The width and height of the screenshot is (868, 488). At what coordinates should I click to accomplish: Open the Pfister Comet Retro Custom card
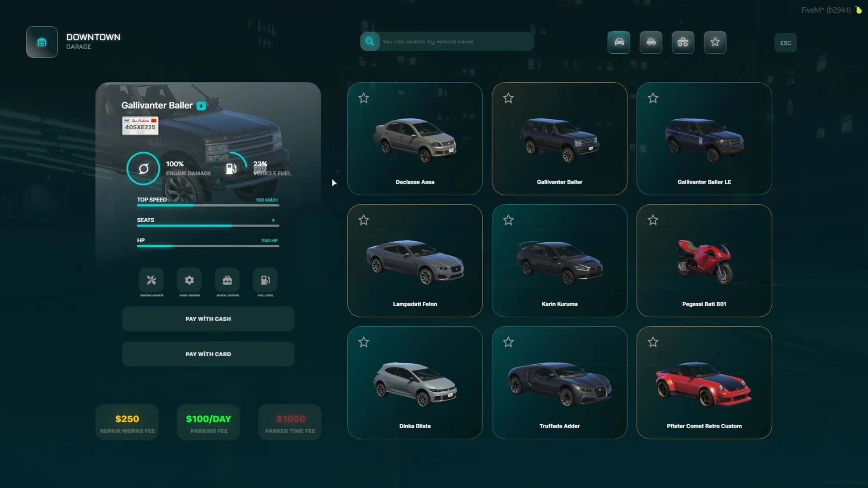coord(704,383)
